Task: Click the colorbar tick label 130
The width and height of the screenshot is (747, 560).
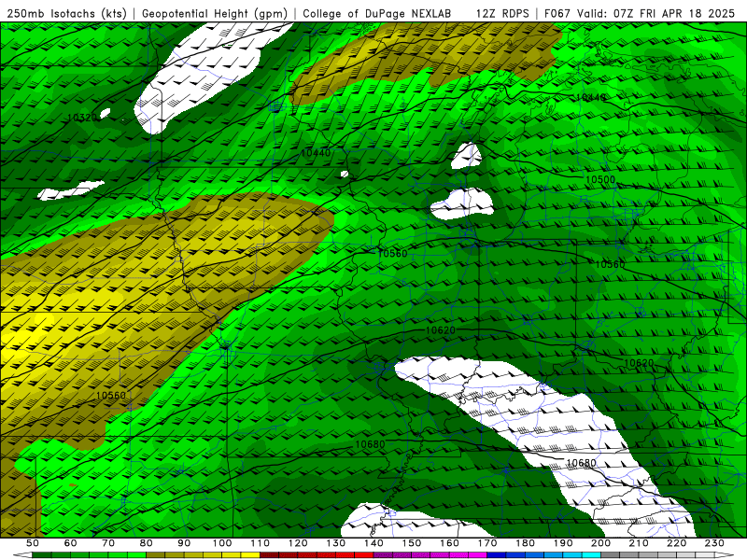Action: coord(336,543)
